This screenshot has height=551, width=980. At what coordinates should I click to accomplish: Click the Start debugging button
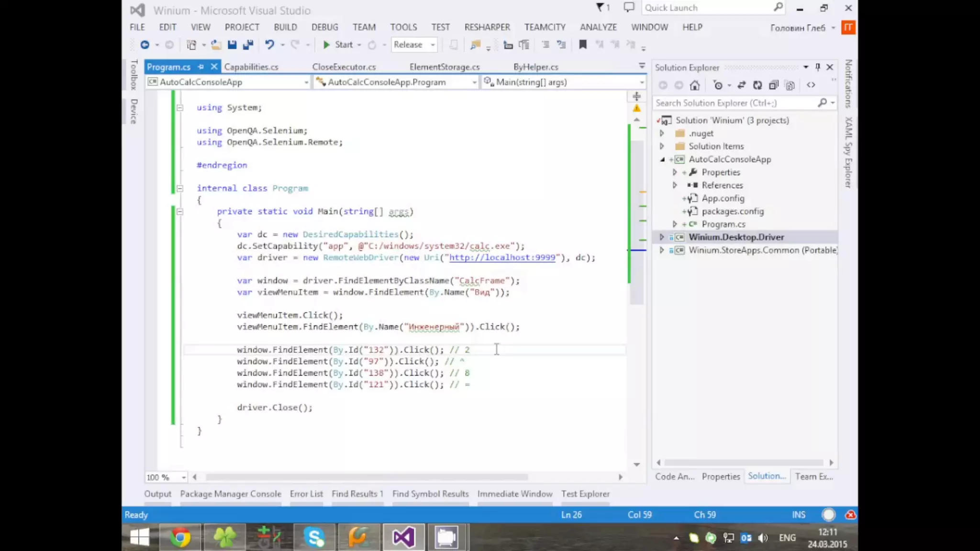[x=338, y=44]
